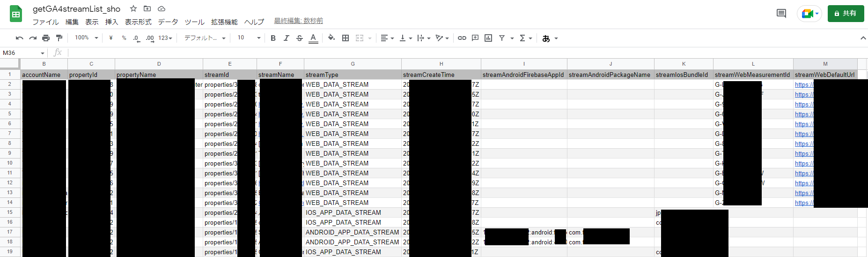Screen dimensions: 868x257
Task: Click the redo arrow icon
Action: click(32, 38)
